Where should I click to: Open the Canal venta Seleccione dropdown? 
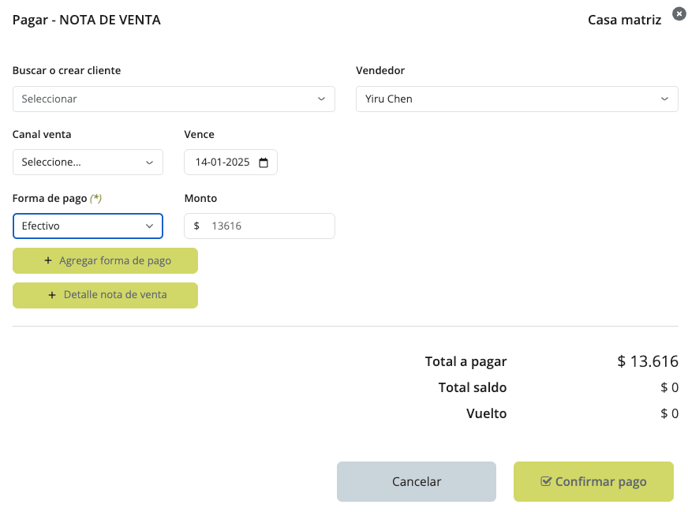(x=88, y=162)
